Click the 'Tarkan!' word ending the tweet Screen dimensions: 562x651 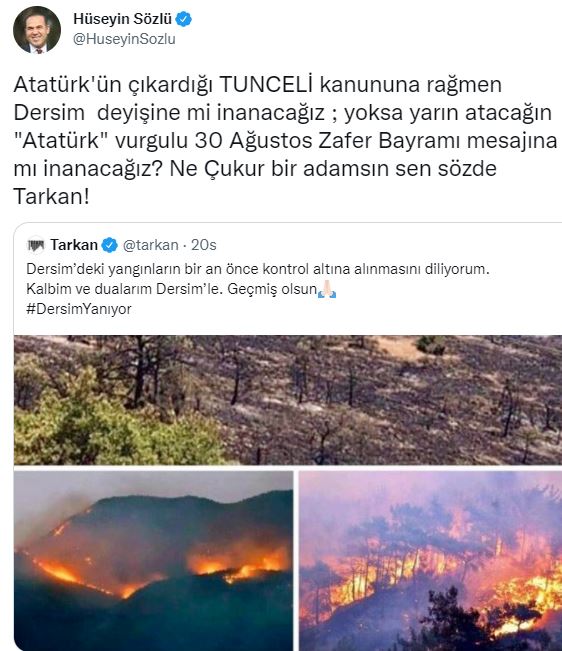pos(51,196)
